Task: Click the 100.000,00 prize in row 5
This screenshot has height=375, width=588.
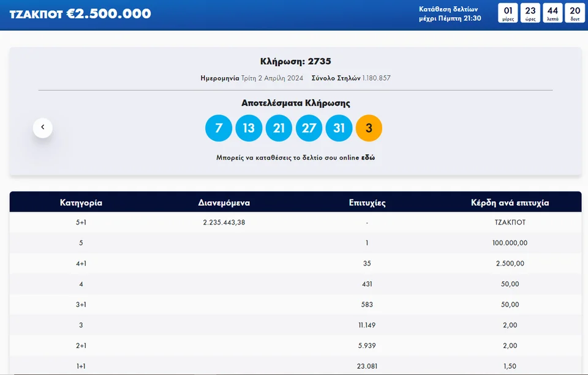Action: coord(510,243)
